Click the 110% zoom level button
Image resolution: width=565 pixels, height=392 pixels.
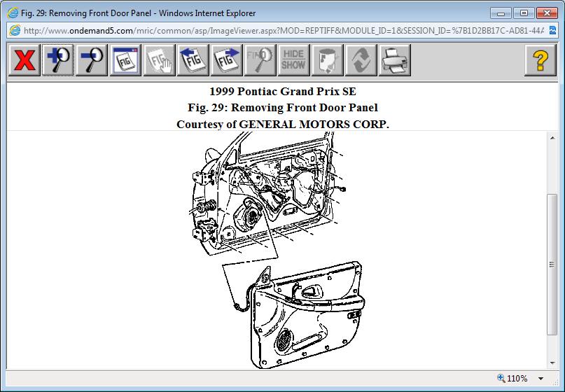pyautogui.click(x=513, y=379)
